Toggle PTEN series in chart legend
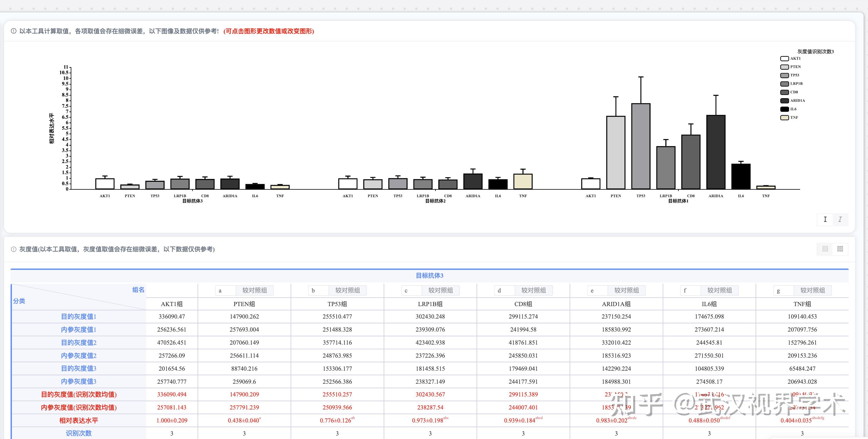The height and width of the screenshot is (439, 868). 795,67
